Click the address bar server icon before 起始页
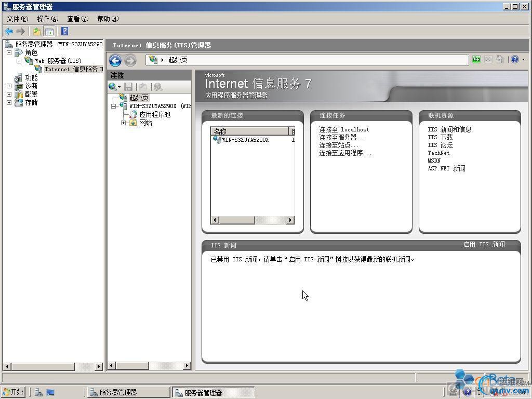This screenshot has width=532, height=399. [x=153, y=60]
